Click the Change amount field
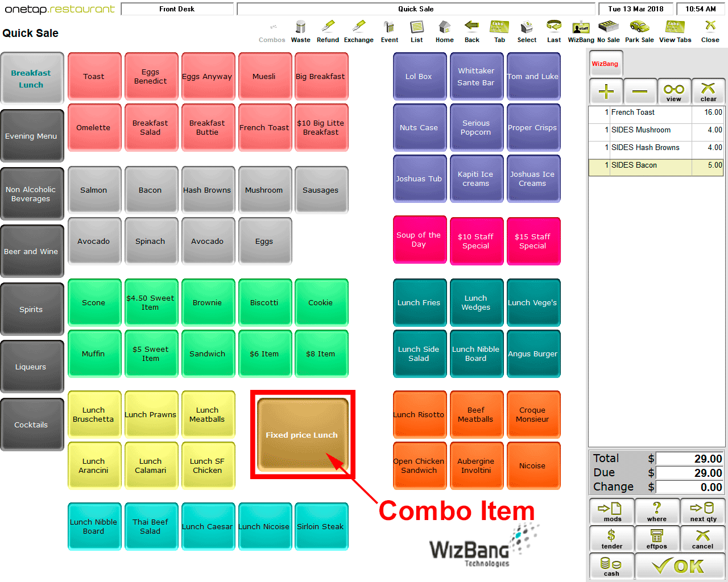Viewport: 728px width, 582px height. 689,487
